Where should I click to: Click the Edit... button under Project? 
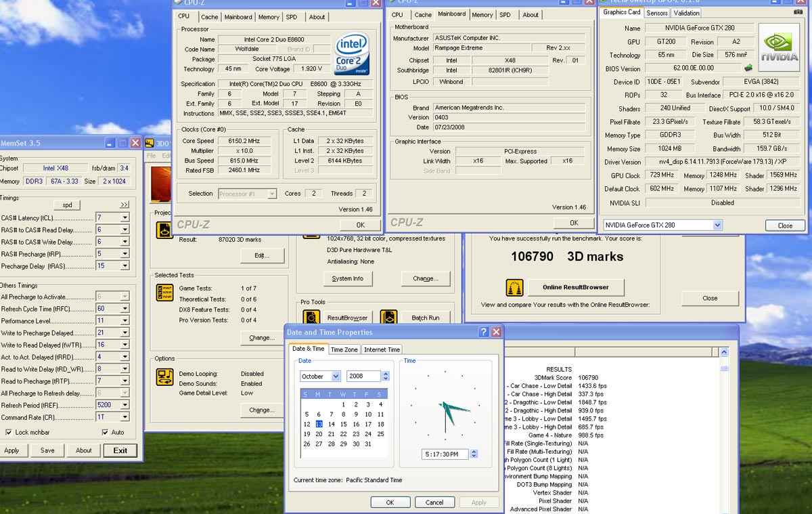pyautogui.click(x=262, y=255)
